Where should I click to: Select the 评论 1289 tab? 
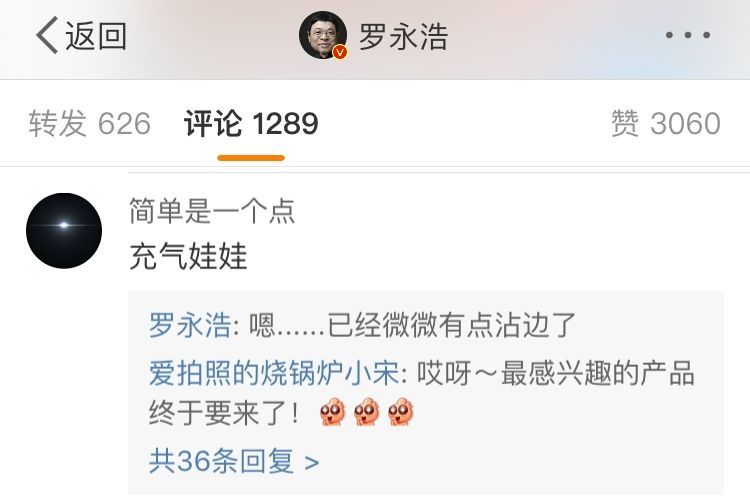click(x=251, y=123)
